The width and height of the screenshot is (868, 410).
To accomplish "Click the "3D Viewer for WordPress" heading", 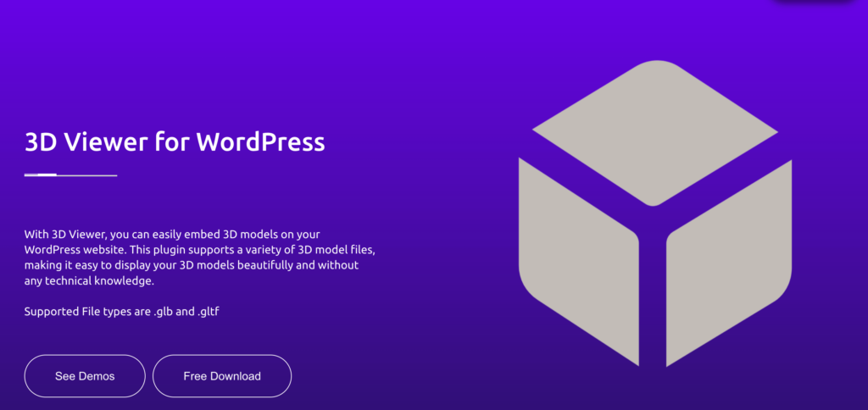I will coord(175,141).
